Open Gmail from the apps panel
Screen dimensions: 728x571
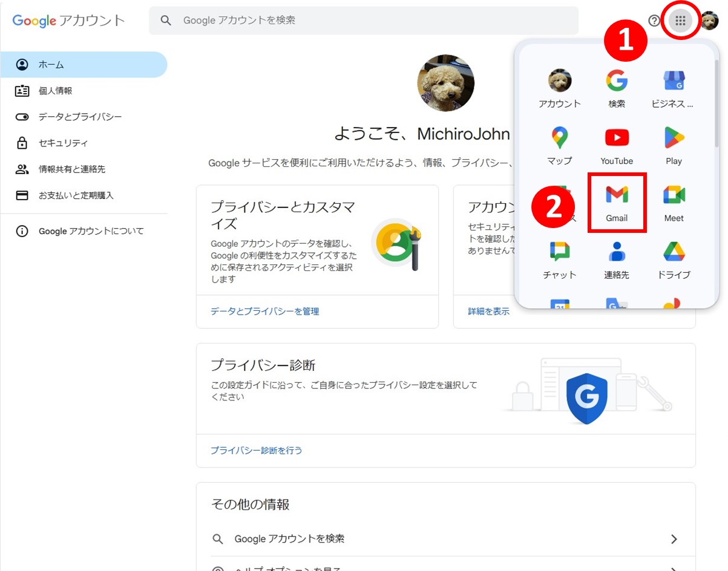[617, 202]
